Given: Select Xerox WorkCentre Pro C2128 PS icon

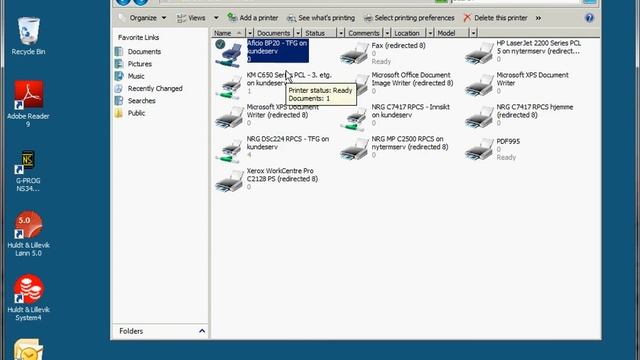Looking at the screenshot, I should (x=229, y=181).
